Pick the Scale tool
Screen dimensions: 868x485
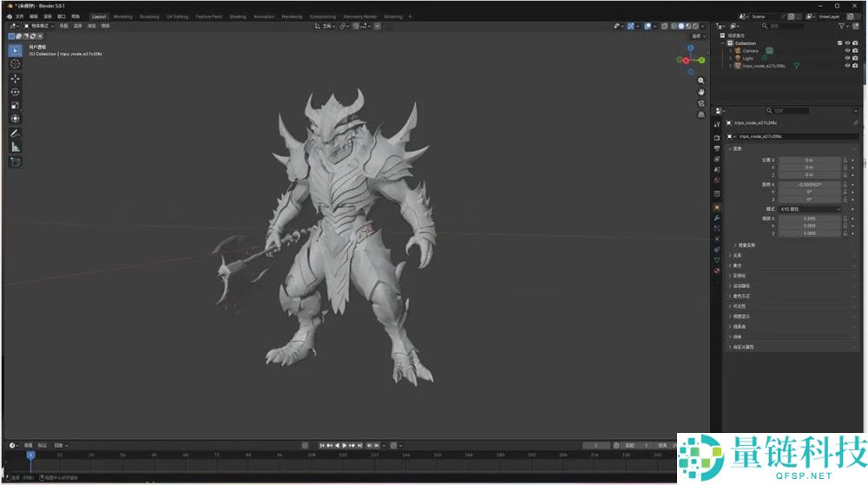15,105
